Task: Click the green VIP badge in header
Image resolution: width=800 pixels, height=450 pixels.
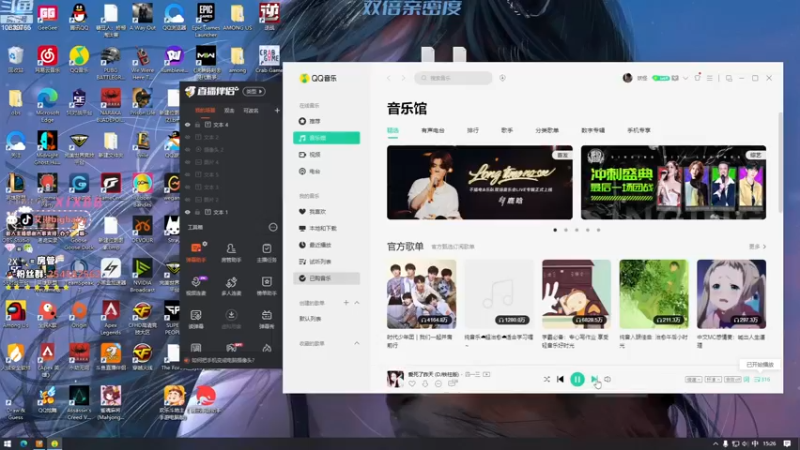Action: click(661, 78)
